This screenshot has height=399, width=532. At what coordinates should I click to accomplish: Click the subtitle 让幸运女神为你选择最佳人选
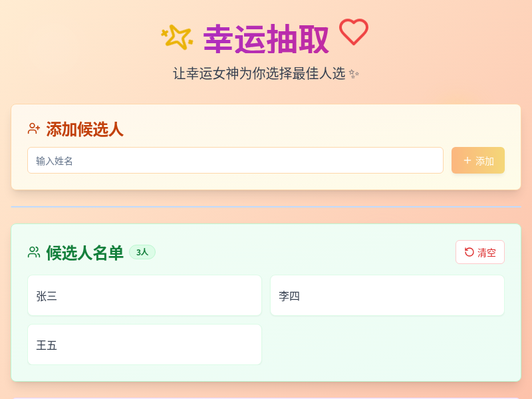pyautogui.click(x=259, y=73)
